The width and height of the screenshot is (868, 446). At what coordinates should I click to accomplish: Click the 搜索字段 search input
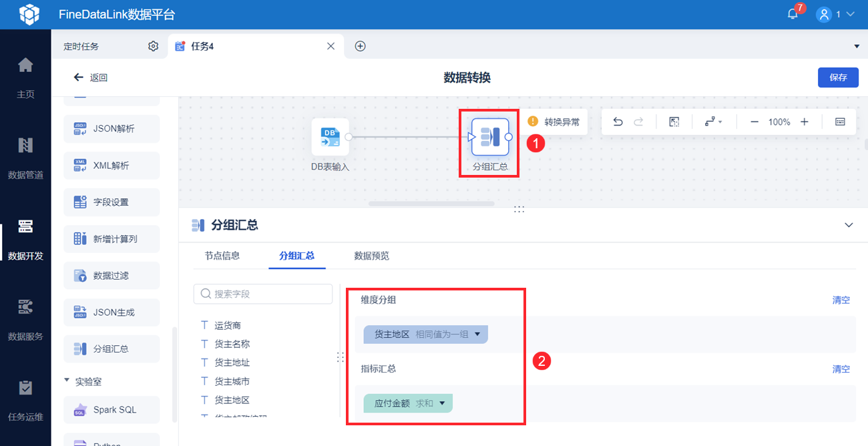[x=263, y=294]
